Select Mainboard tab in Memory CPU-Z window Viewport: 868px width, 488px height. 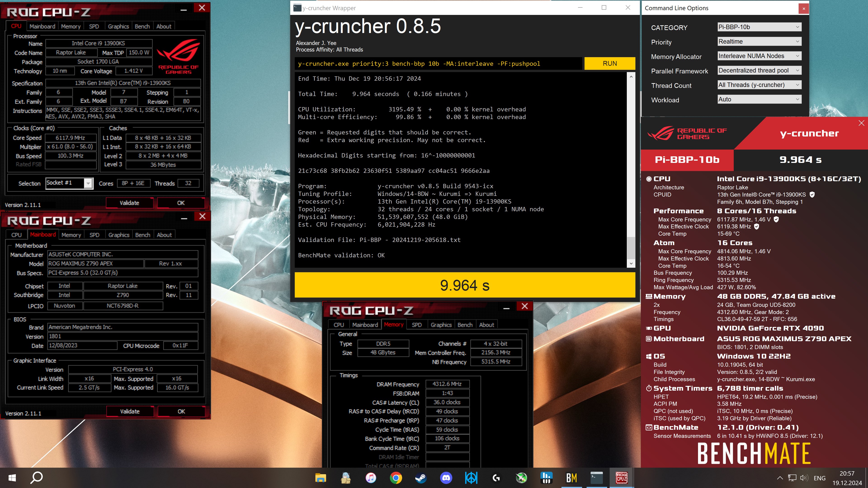tap(365, 325)
